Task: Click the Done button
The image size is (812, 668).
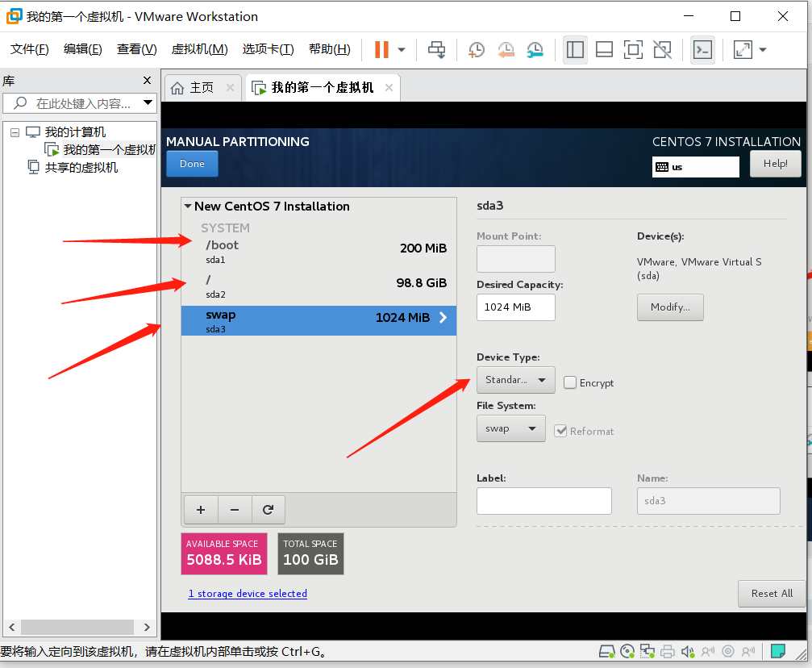Action: 192,163
